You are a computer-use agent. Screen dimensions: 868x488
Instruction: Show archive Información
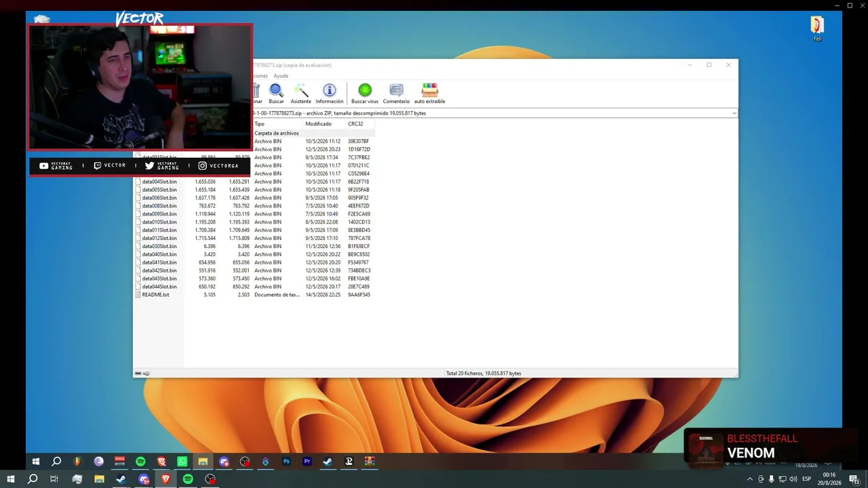coord(329,94)
